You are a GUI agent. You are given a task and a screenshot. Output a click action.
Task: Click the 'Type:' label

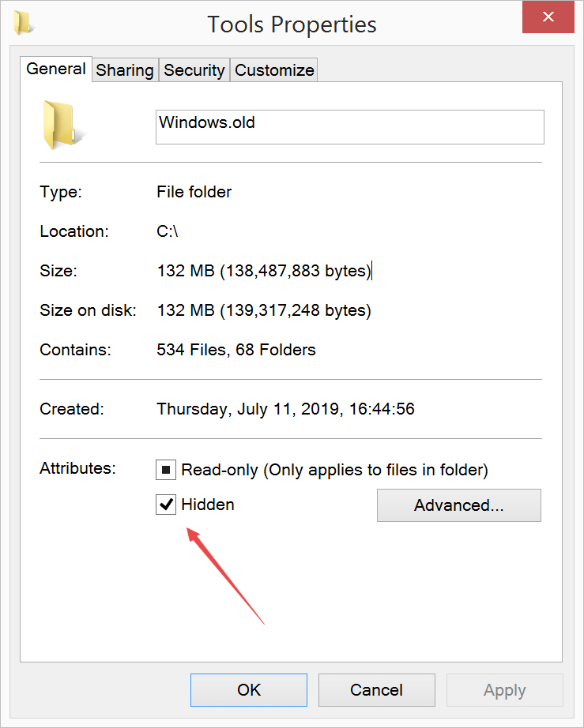61,192
